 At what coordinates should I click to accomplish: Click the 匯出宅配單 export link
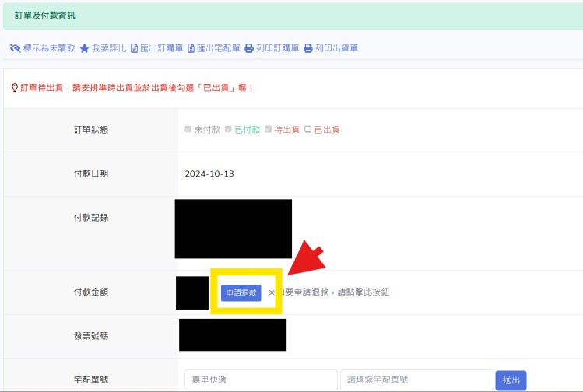[x=218, y=48]
